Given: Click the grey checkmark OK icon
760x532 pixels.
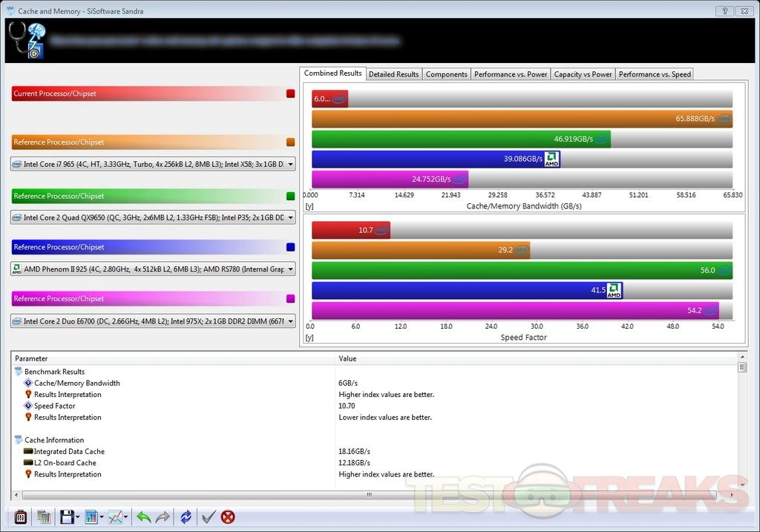Looking at the screenshot, I should tap(209, 517).
